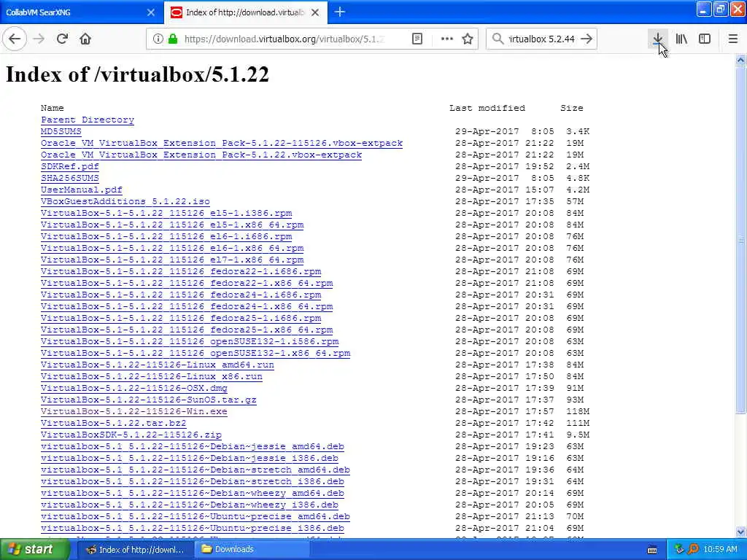Go back with the browser Back arrow

[15, 39]
